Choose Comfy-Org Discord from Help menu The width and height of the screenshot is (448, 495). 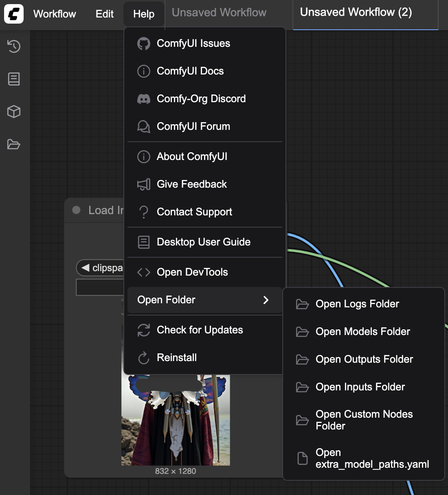pyautogui.click(x=205, y=99)
